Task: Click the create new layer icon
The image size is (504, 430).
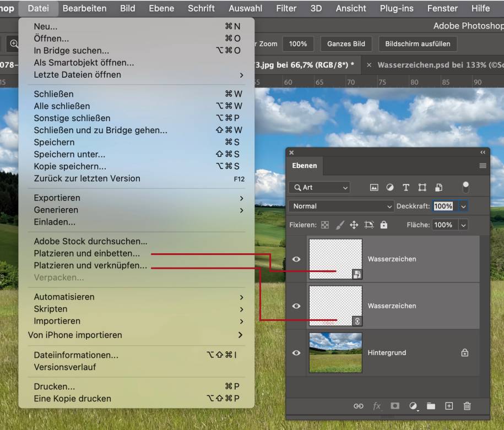Action: (449, 406)
